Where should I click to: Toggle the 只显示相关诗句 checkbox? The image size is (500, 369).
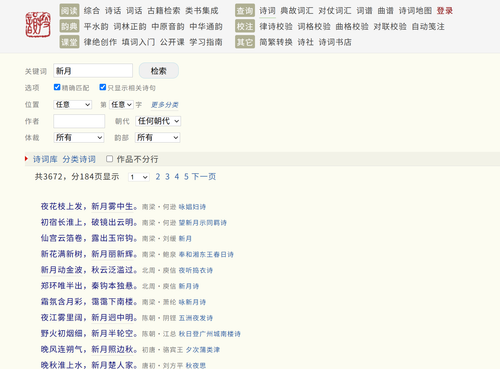tap(103, 87)
